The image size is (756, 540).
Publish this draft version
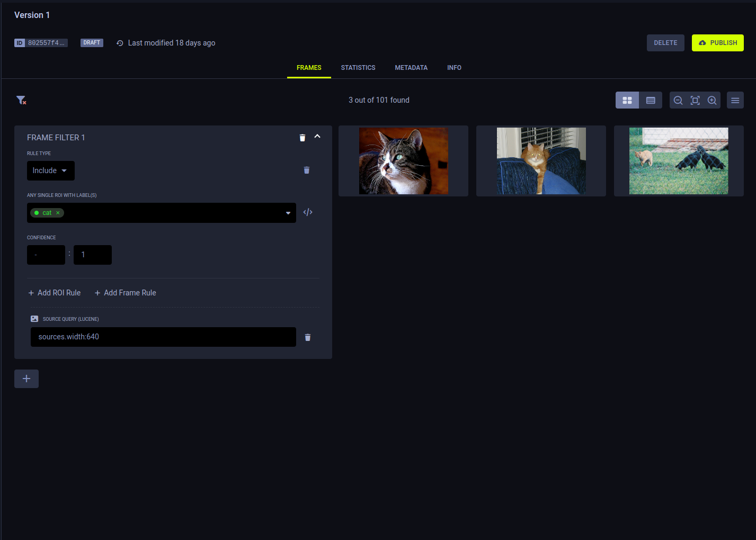(x=718, y=43)
